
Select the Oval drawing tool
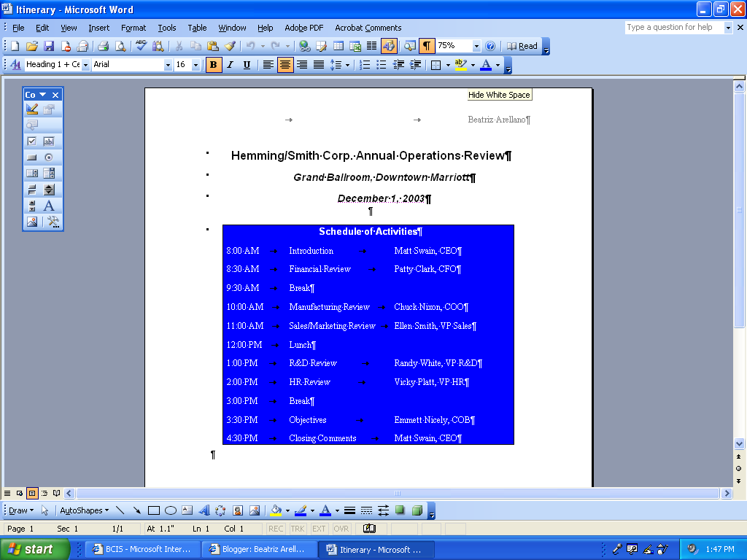pos(171,510)
